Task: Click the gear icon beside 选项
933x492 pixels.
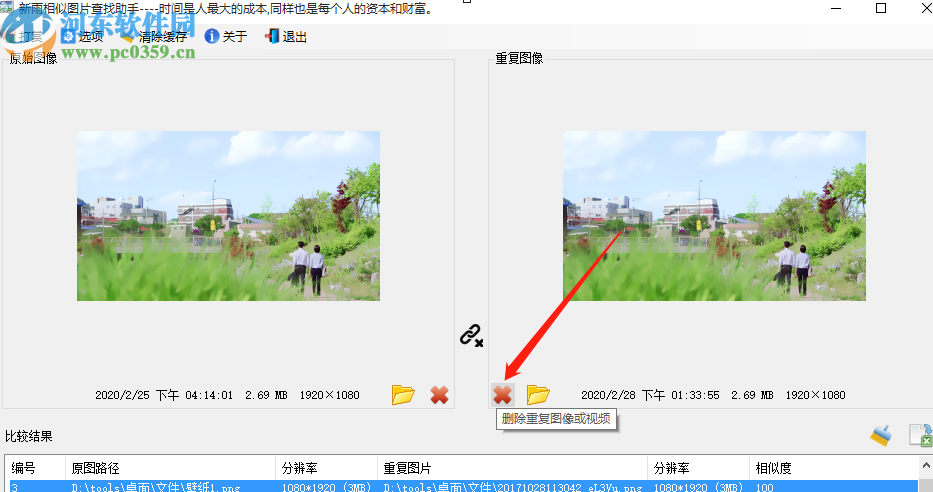Action: [68, 36]
